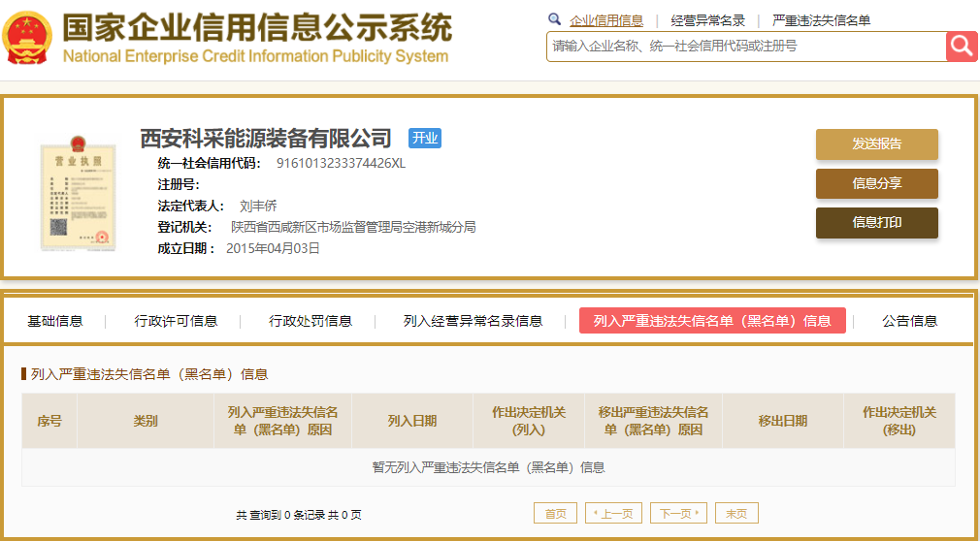Click the 序号 column header
The width and height of the screenshot is (980, 541).
click(x=49, y=421)
